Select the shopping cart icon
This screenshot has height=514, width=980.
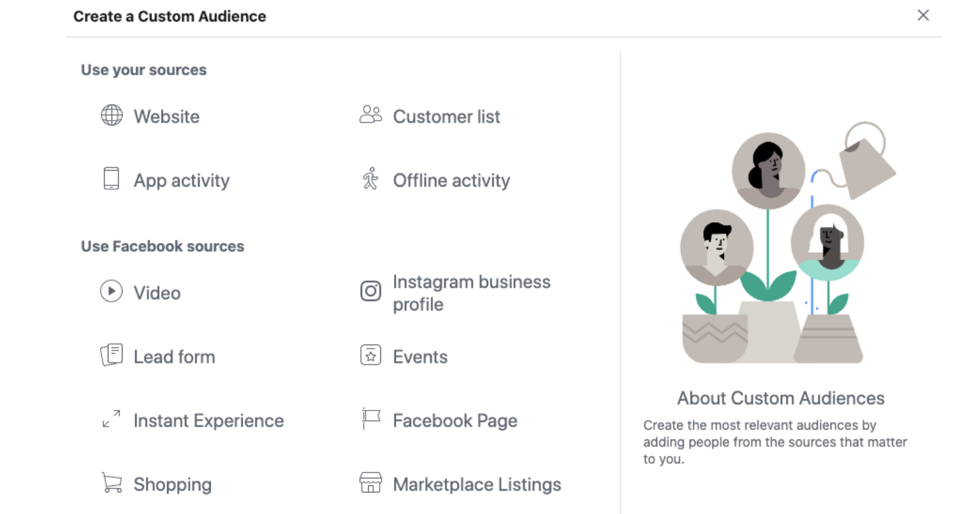[x=111, y=483]
